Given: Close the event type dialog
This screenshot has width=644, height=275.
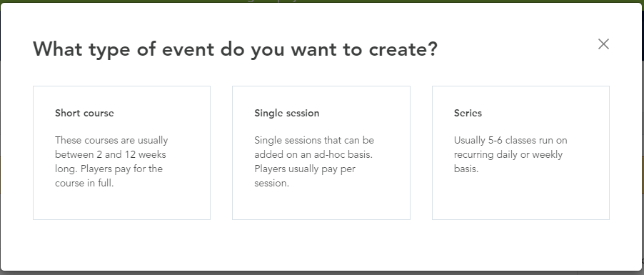Looking at the screenshot, I should point(603,44).
